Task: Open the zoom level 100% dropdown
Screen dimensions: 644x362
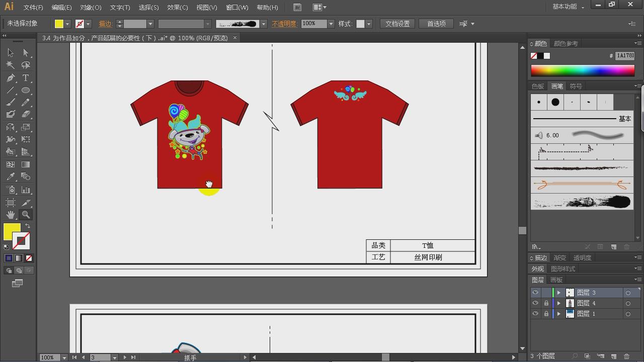Action: pyautogui.click(x=64, y=357)
